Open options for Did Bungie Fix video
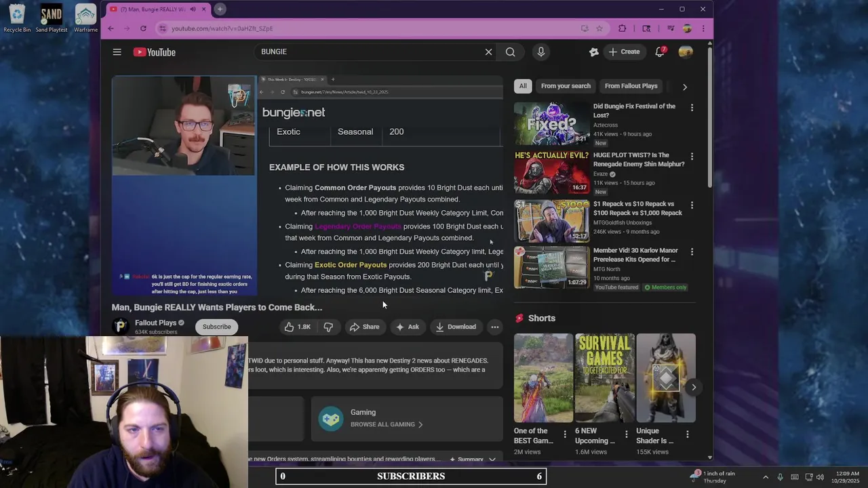The image size is (868, 488). (692, 108)
